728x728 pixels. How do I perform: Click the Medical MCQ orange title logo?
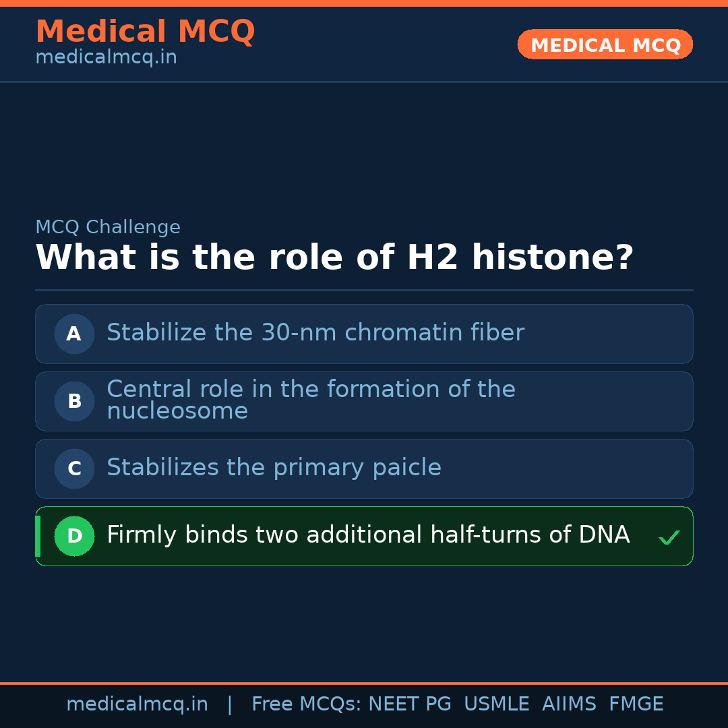pyautogui.click(x=145, y=31)
